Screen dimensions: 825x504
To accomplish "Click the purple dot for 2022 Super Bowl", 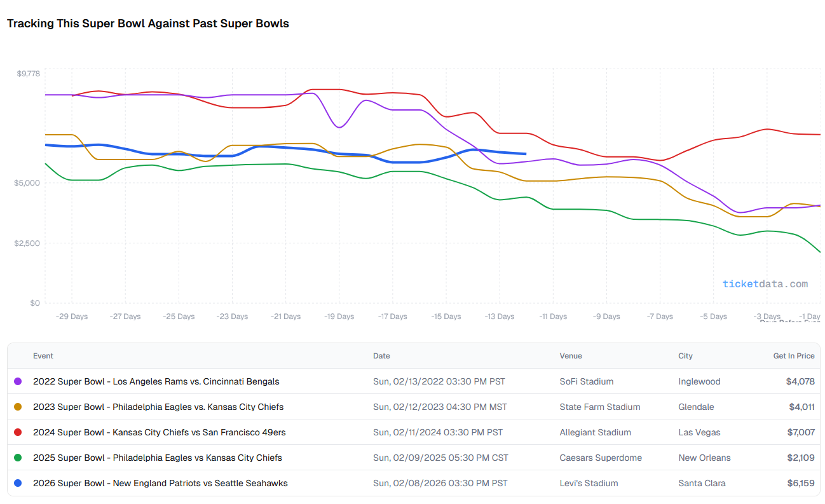I will click(18, 381).
